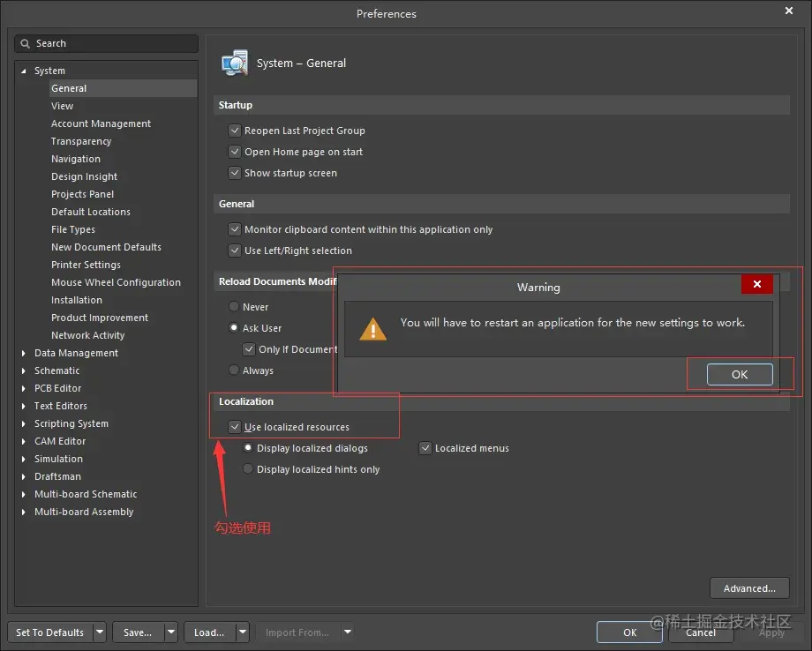Go to Navigation preferences
The height and width of the screenshot is (651, 812).
click(x=76, y=159)
